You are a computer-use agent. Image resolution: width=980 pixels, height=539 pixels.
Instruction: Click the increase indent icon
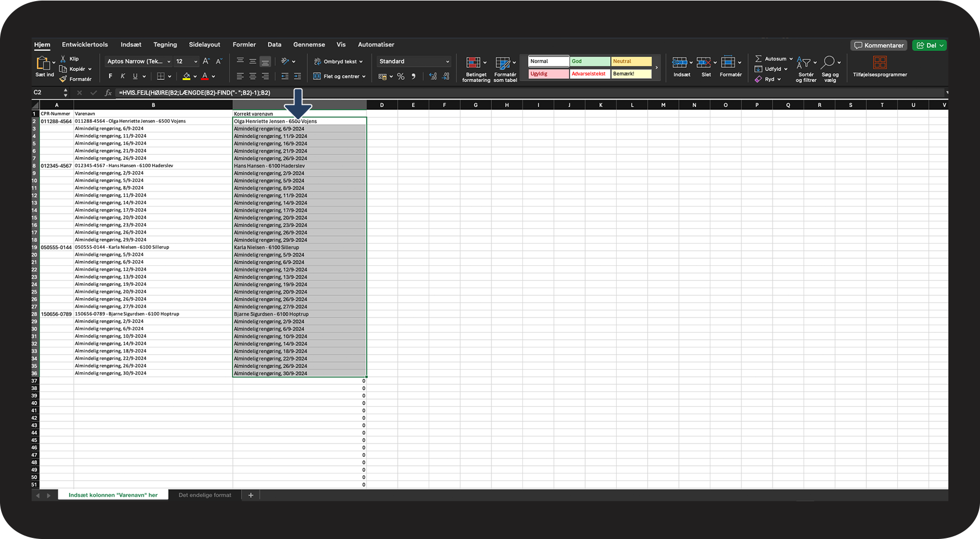(x=297, y=77)
